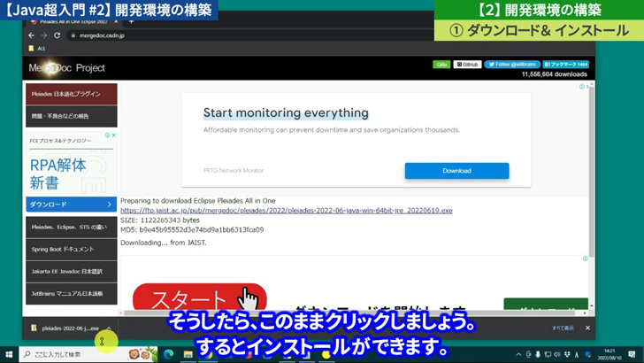Click the SIZE: 1122265343 bytes text
This screenshot has width=644, height=363.
[160, 220]
